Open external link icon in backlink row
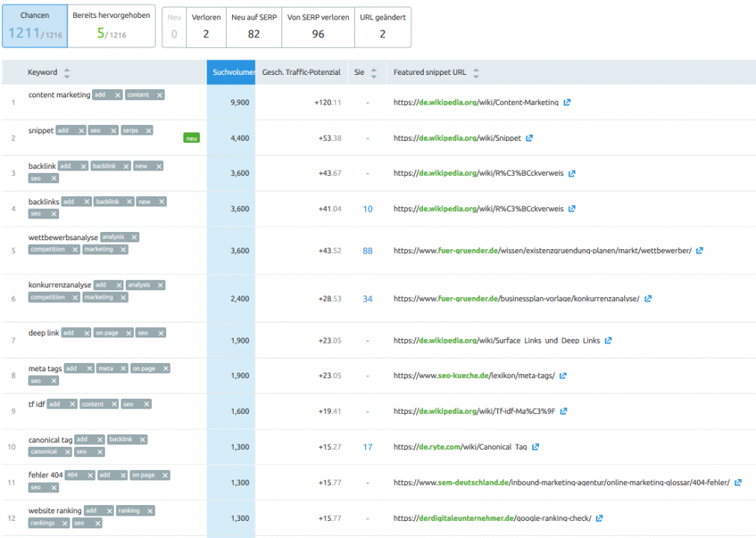This screenshot has height=538, width=756. [x=572, y=174]
